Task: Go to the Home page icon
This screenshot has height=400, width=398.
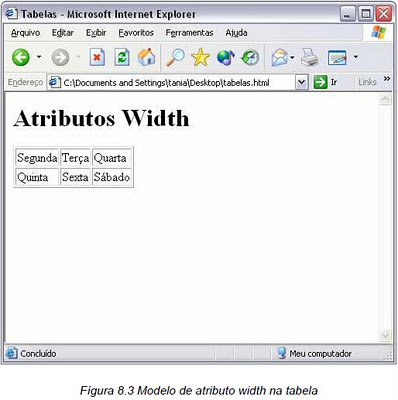Action: click(146, 57)
